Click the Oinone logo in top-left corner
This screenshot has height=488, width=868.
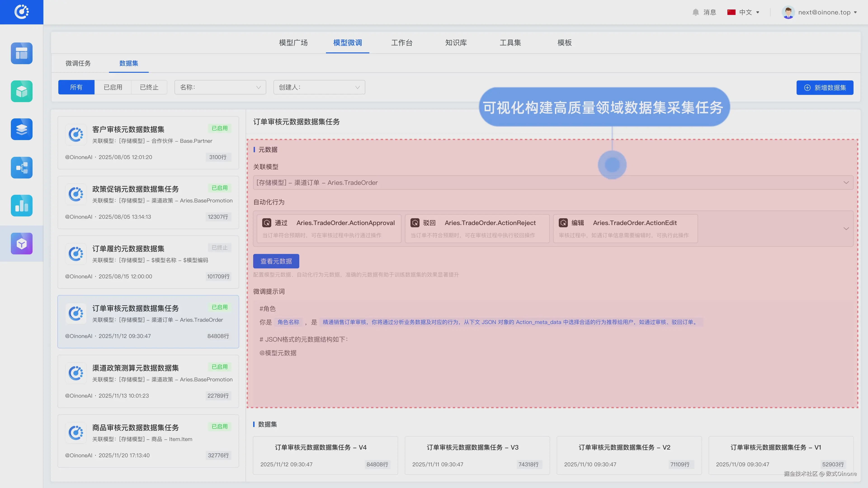click(x=21, y=12)
